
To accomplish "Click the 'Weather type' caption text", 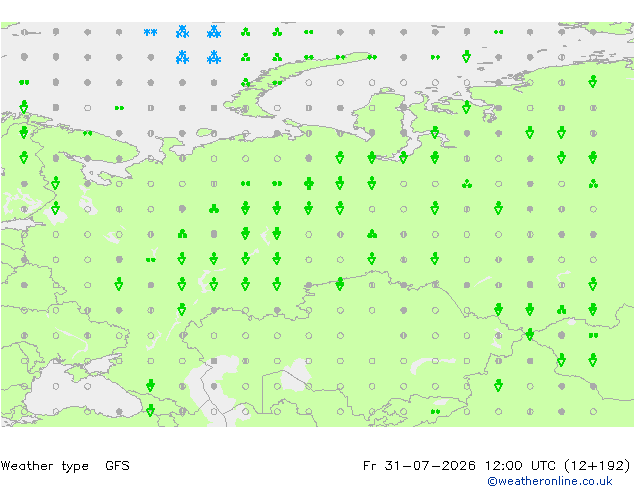I will (45, 466).
